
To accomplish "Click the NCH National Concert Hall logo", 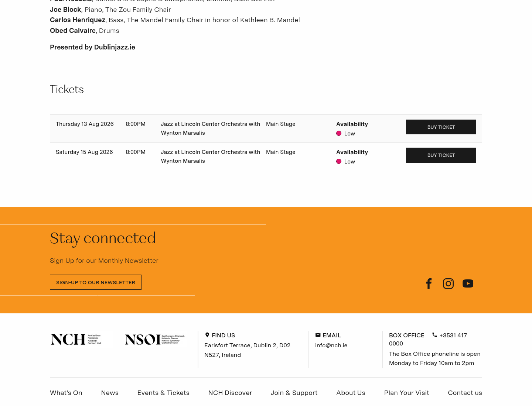I will pyautogui.click(x=76, y=339).
